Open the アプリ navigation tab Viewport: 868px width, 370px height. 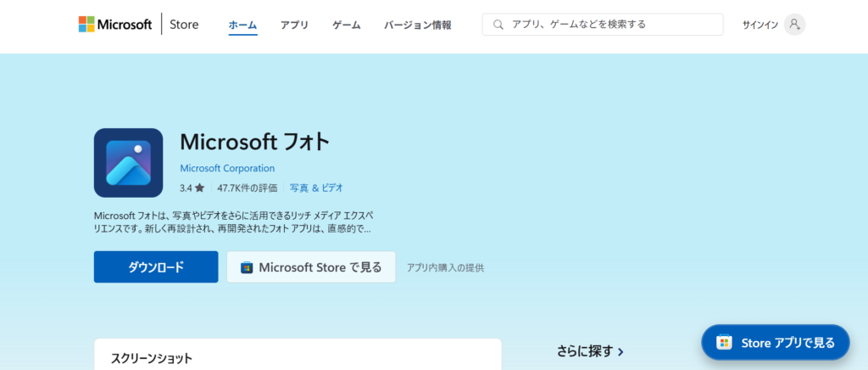[294, 25]
